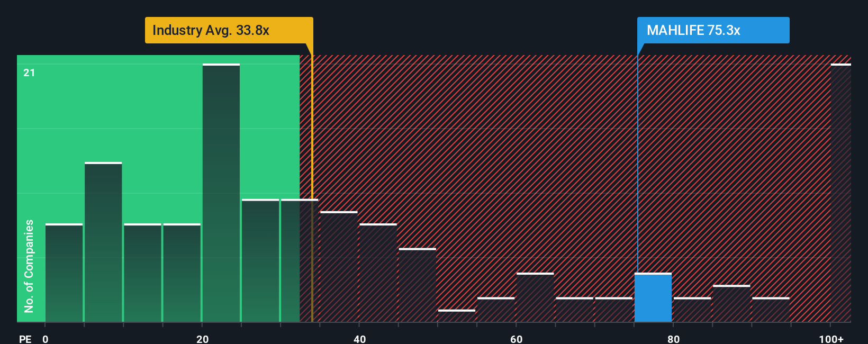Select the bar for PE 10-15
Image resolution: width=868 pixels, height=344 pixels.
click(142, 273)
